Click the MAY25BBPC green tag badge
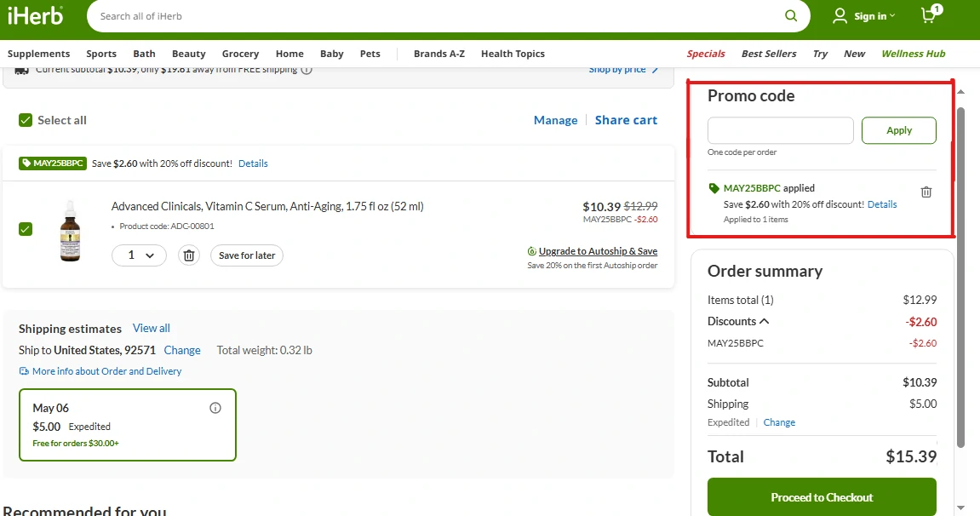980x516 pixels. [x=53, y=163]
